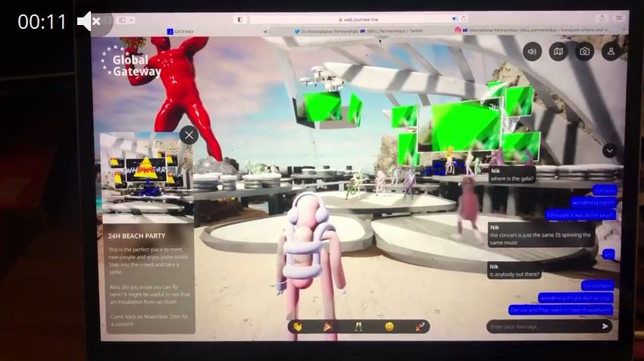Click Nik's message 'where is the gala?'
The image size is (644, 361).
click(511, 174)
